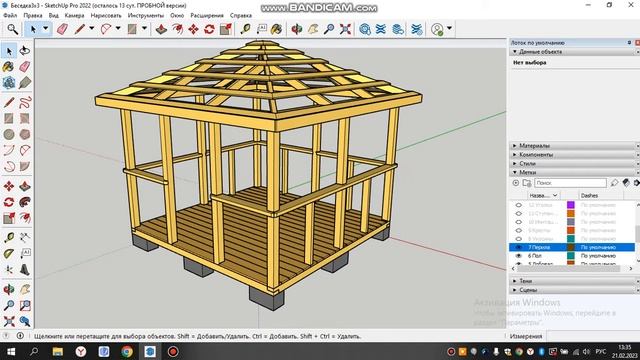Expand the Материалы panel
This screenshot has width=640, height=360.
tap(515, 146)
